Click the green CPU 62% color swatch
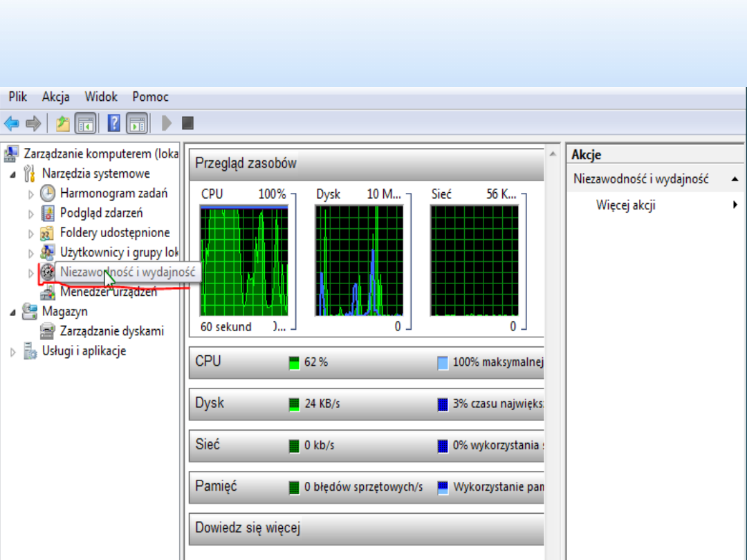The width and height of the screenshot is (747, 560). coord(294,362)
